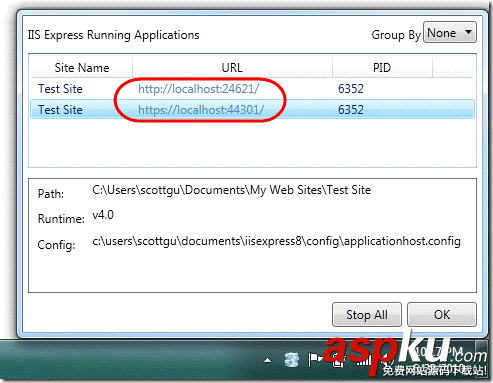Click the Runtime value v4.0
This screenshot has width=493, height=383.
103,215
